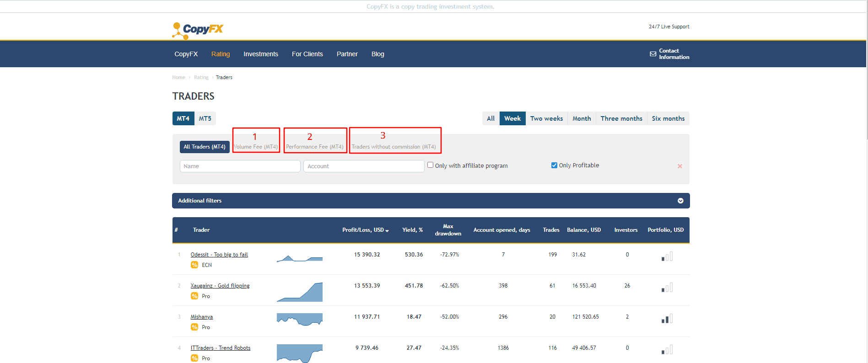
Task: Sort by Profit/Loss, USD column
Action: click(365, 230)
